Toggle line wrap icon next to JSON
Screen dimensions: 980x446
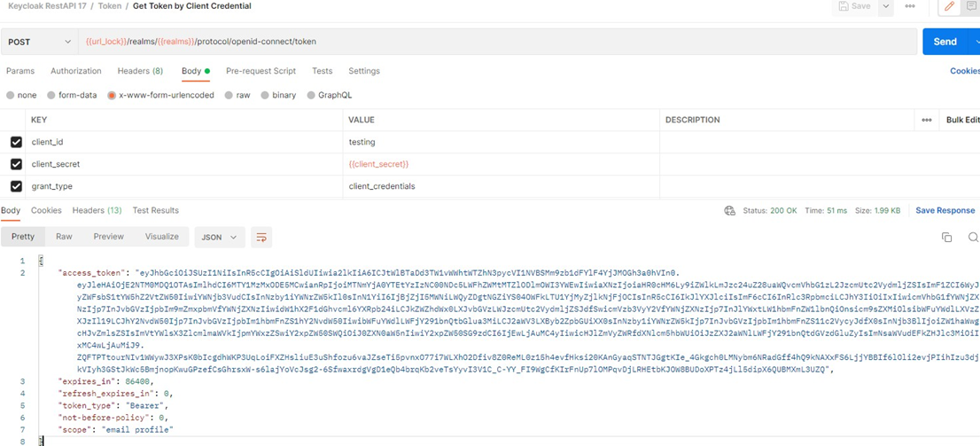point(261,238)
